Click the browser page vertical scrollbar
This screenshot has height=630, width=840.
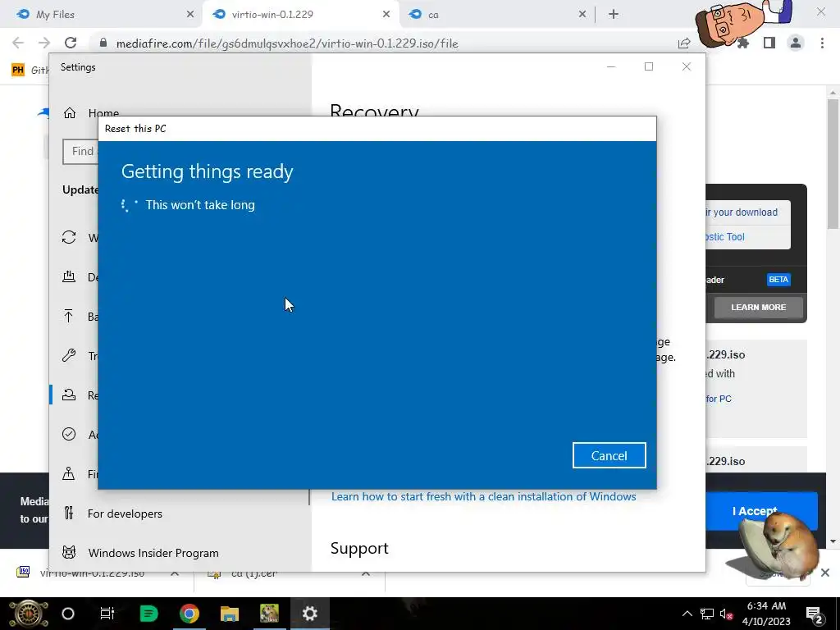[x=833, y=164]
